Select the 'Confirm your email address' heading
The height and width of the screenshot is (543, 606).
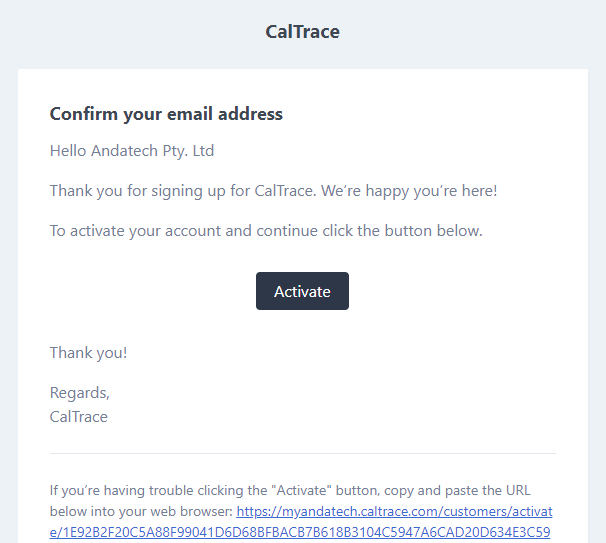point(166,114)
